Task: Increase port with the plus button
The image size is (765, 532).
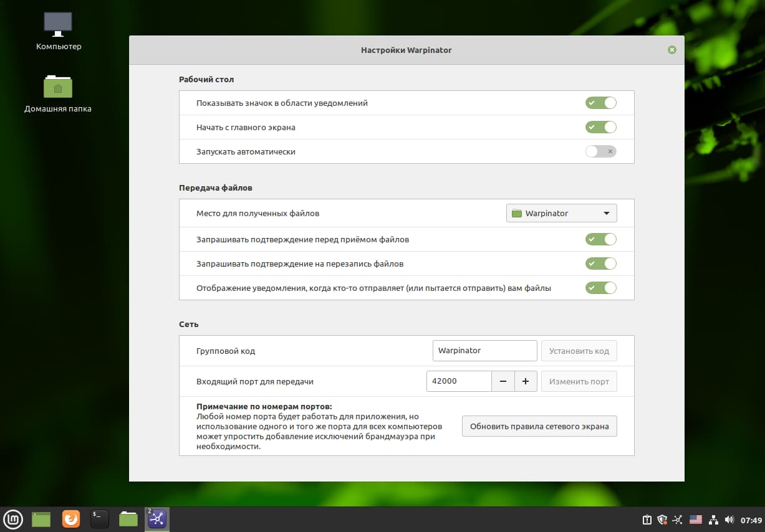Action: pyautogui.click(x=526, y=381)
